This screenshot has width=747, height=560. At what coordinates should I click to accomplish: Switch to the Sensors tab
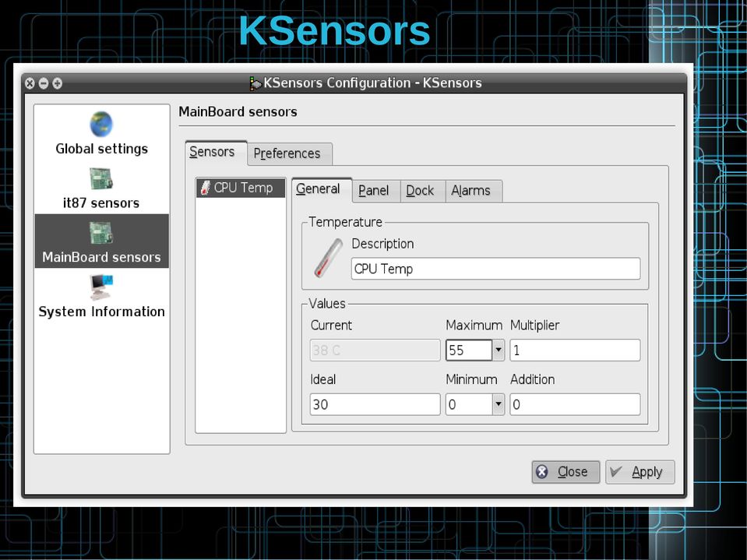click(217, 152)
